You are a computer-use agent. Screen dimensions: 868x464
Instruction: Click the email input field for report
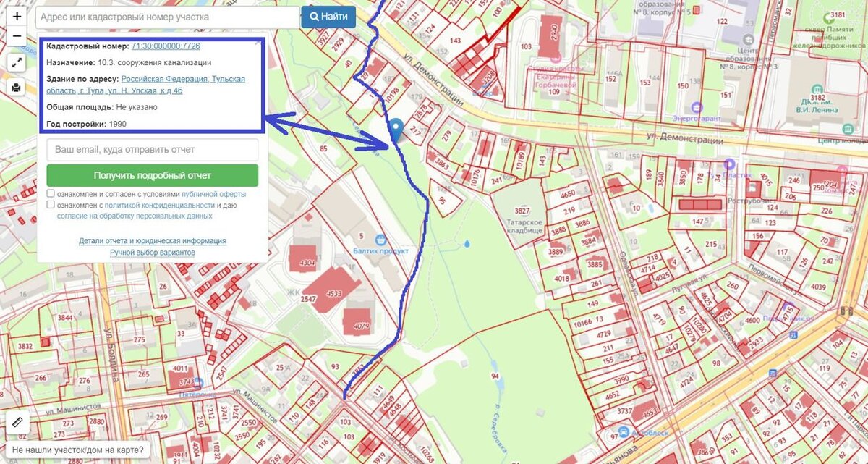point(152,150)
